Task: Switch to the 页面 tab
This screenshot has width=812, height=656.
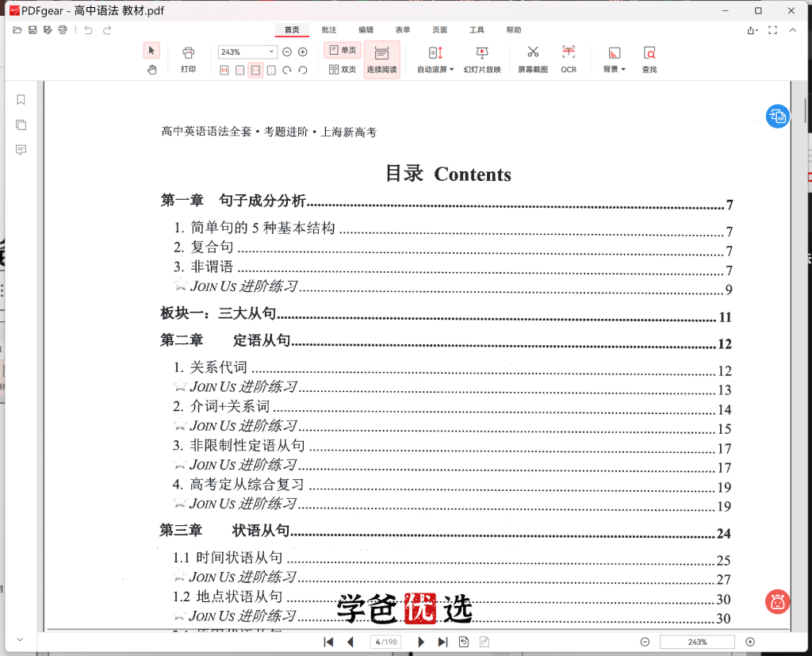Action: [x=439, y=30]
